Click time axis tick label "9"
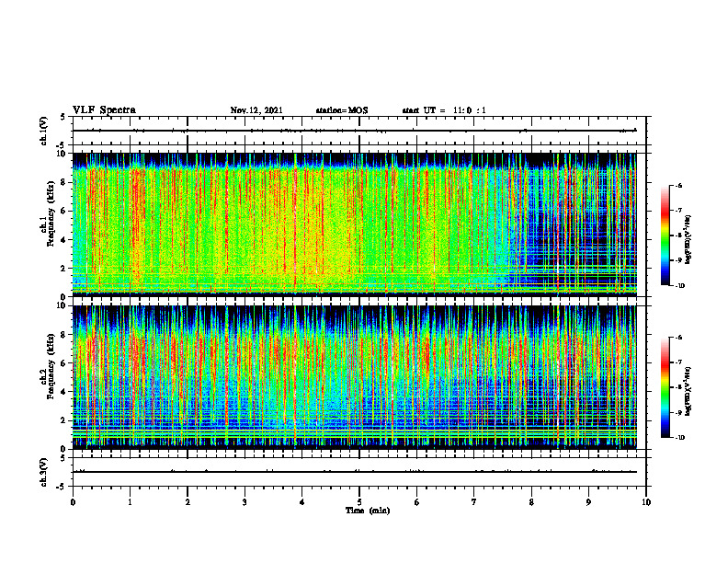Viewport: 728px width, 563px height. tap(588, 502)
